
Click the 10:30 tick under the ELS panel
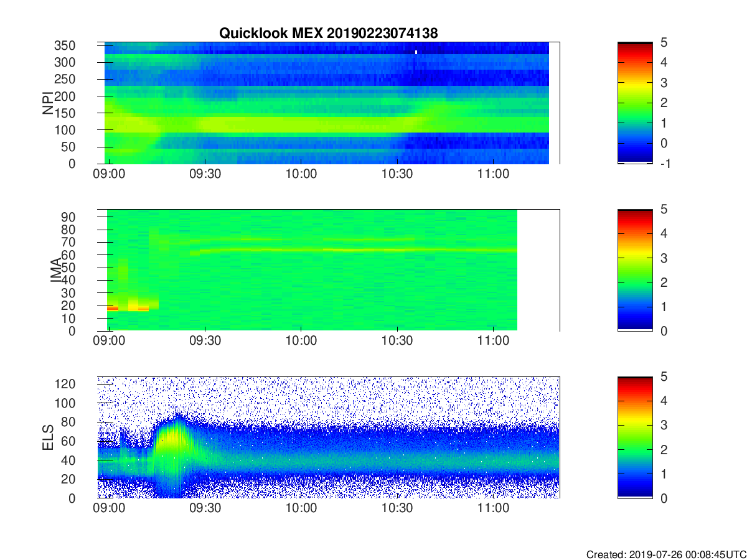(x=397, y=508)
